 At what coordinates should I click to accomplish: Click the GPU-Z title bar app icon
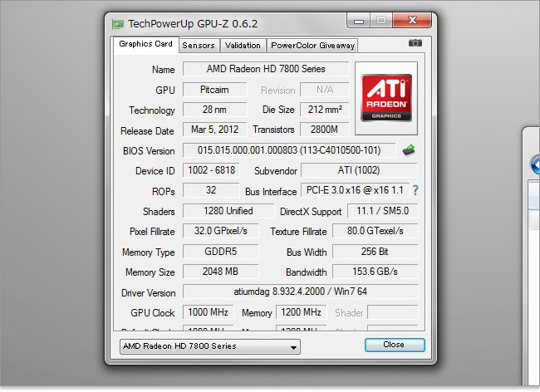[117, 24]
